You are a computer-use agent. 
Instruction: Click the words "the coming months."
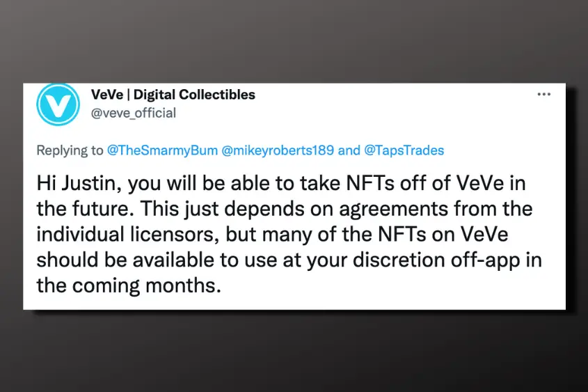(129, 285)
